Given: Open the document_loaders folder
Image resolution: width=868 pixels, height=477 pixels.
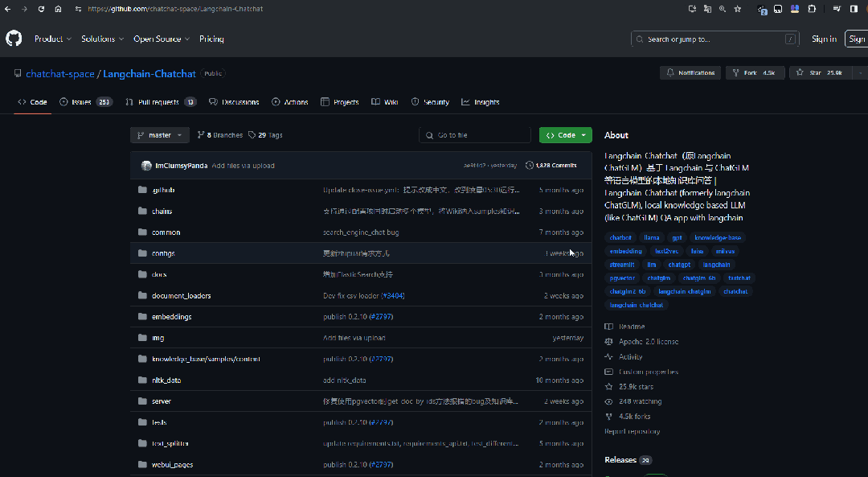Looking at the screenshot, I should coord(181,295).
